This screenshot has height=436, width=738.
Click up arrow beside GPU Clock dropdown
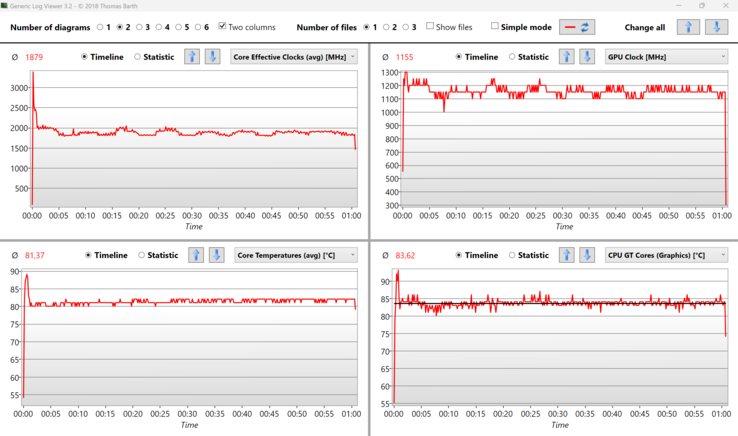(x=566, y=57)
